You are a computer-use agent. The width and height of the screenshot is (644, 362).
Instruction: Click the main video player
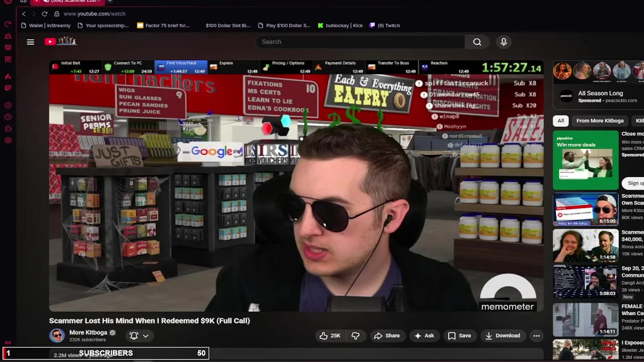point(296,186)
